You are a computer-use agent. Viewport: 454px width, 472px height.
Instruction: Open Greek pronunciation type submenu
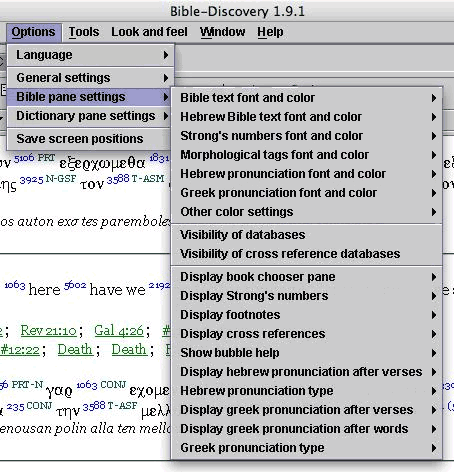[307, 448]
